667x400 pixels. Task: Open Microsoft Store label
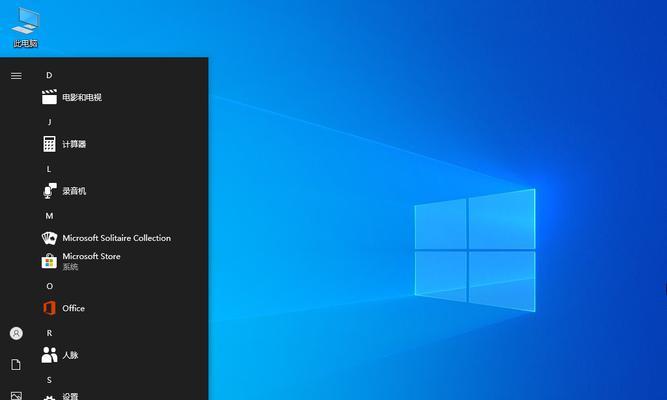pyautogui.click(x=91, y=256)
